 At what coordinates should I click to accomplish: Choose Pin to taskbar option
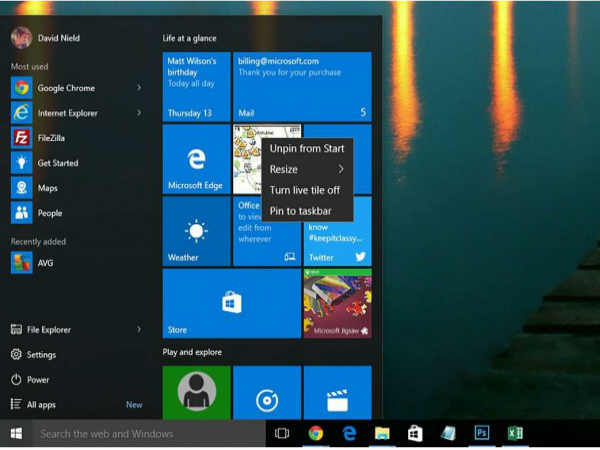click(300, 211)
